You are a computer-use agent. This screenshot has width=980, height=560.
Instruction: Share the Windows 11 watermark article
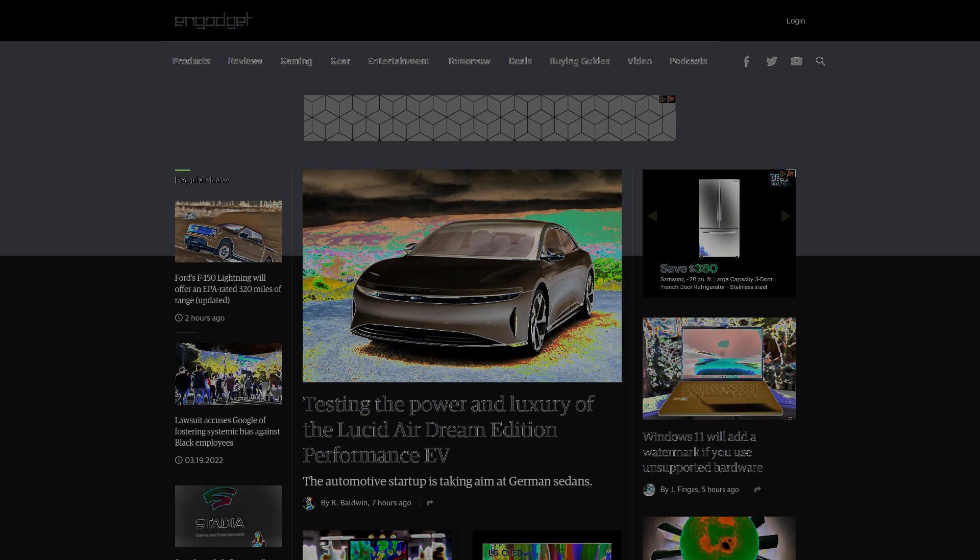tap(757, 490)
